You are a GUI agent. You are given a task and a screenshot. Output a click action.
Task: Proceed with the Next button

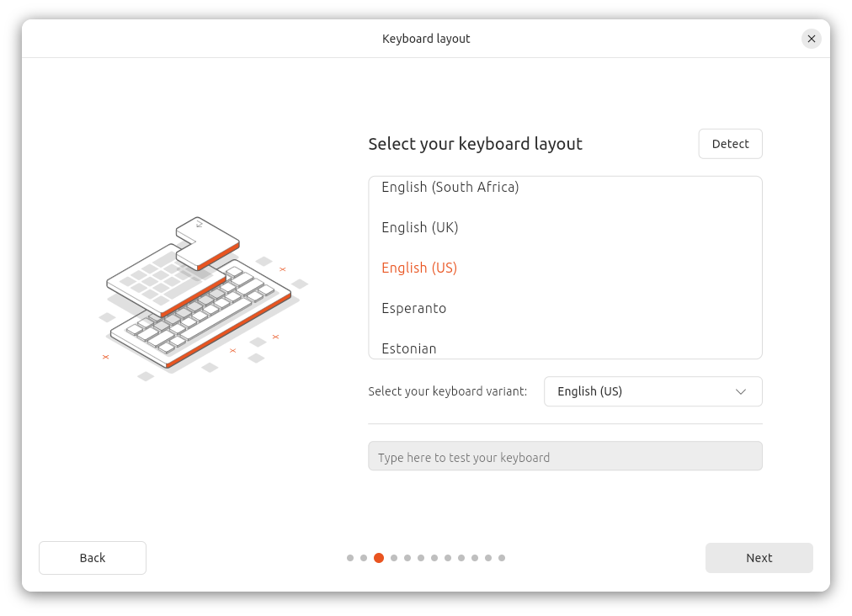point(759,558)
